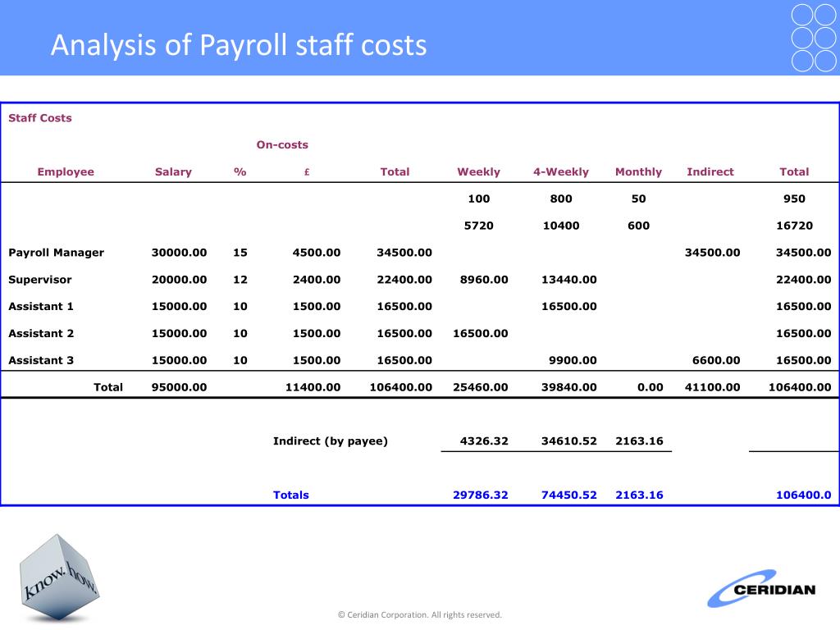Screen dimensions: 840x630
Task: Click the 'Monthly' column header
Action: point(638,172)
